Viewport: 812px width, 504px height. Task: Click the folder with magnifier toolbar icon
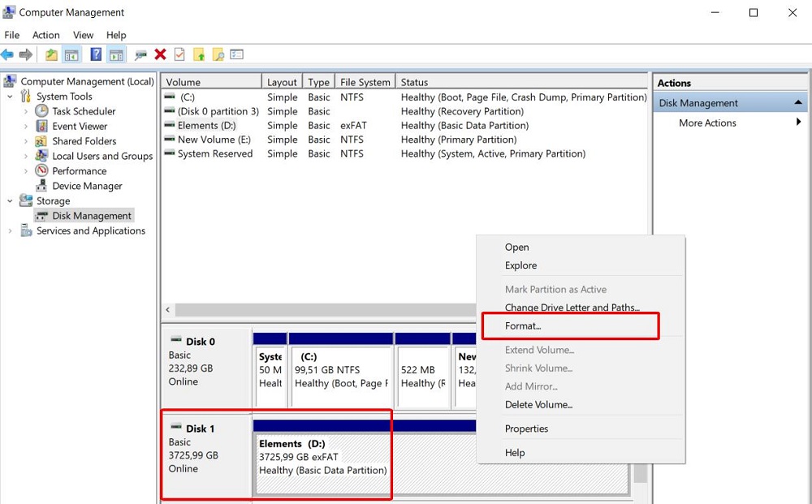(x=218, y=54)
